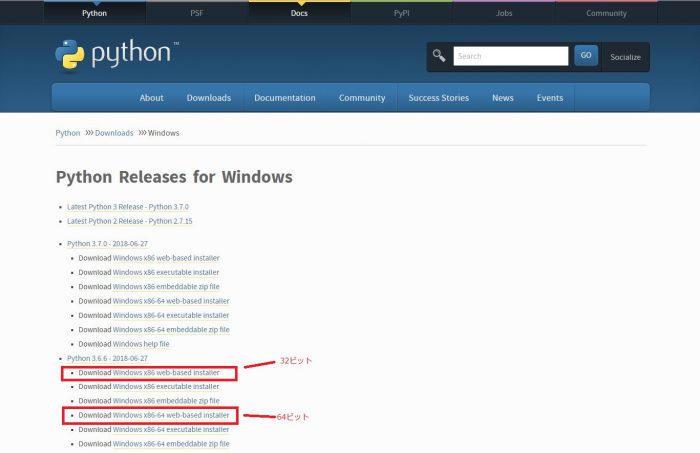Screen dimensions: 700x453
Task: Open Latest Python 3 Release - Python 3.7.0
Action: pyautogui.click(x=128, y=207)
